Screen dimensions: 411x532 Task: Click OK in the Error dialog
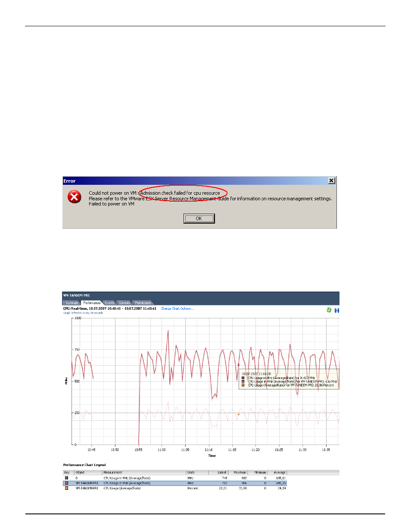pos(199,218)
